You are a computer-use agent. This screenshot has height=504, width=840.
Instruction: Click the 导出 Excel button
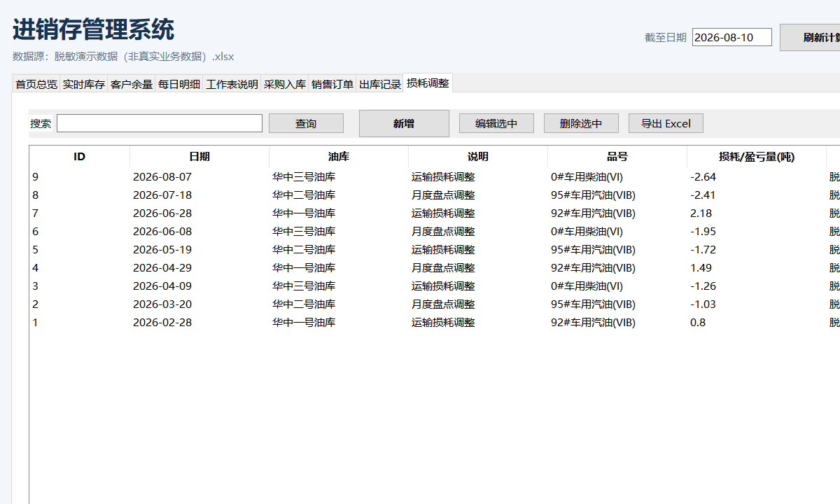[666, 123]
